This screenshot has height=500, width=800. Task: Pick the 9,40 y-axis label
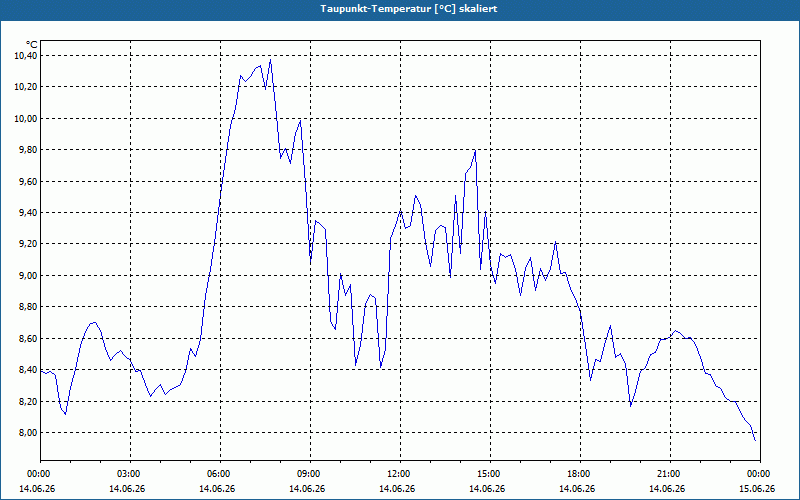pyautogui.click(x=29, y=213)
